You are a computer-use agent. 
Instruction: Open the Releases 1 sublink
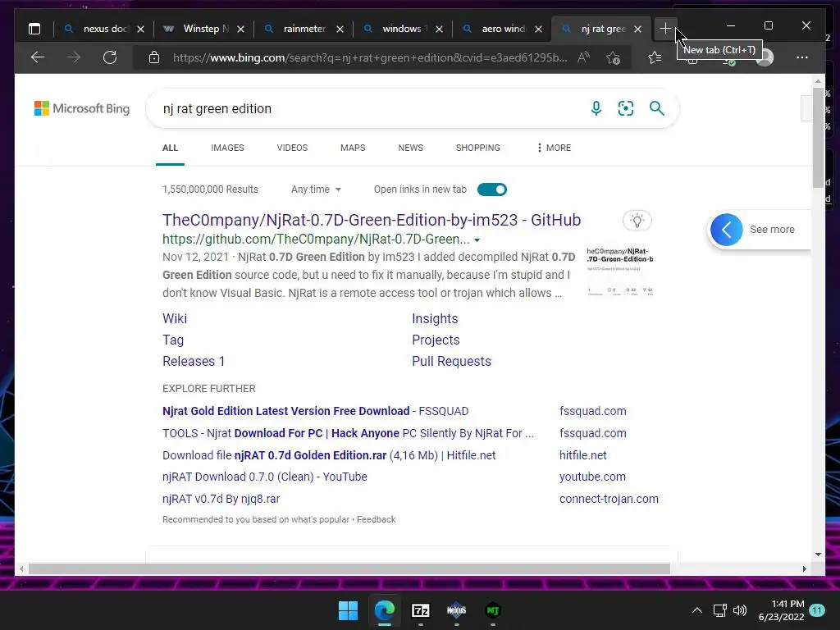click(194, 362)
